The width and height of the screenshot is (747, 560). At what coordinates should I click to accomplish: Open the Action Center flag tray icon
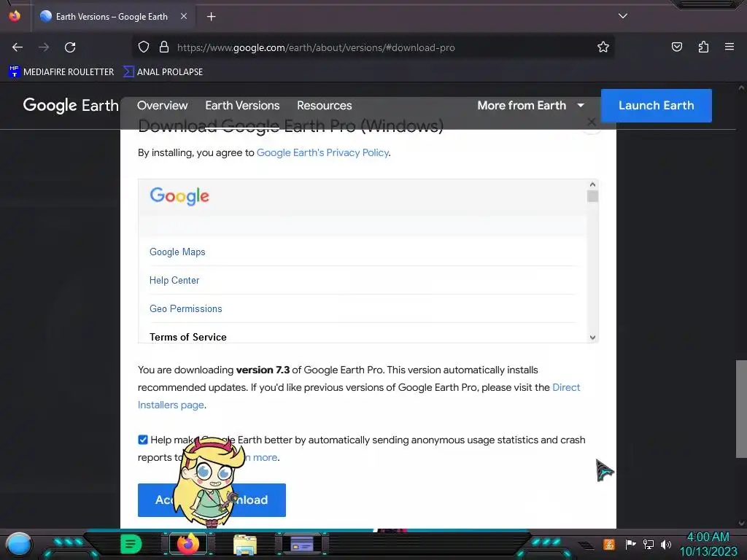(630, 544)
